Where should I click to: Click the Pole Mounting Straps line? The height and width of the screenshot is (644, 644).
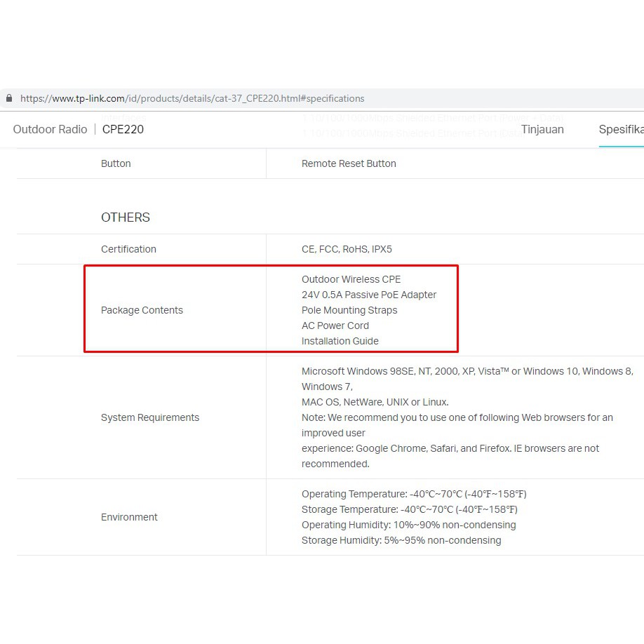tap(349, 310)
